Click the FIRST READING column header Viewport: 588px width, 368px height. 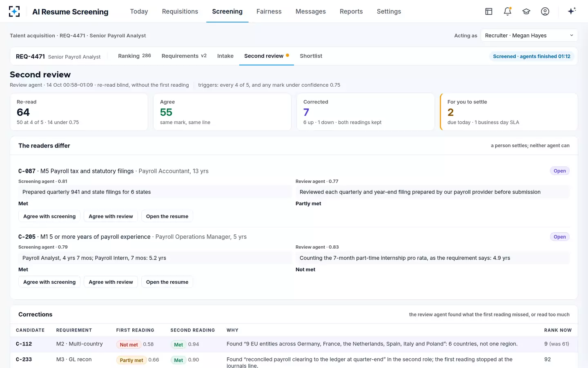[x=135, y=330]
